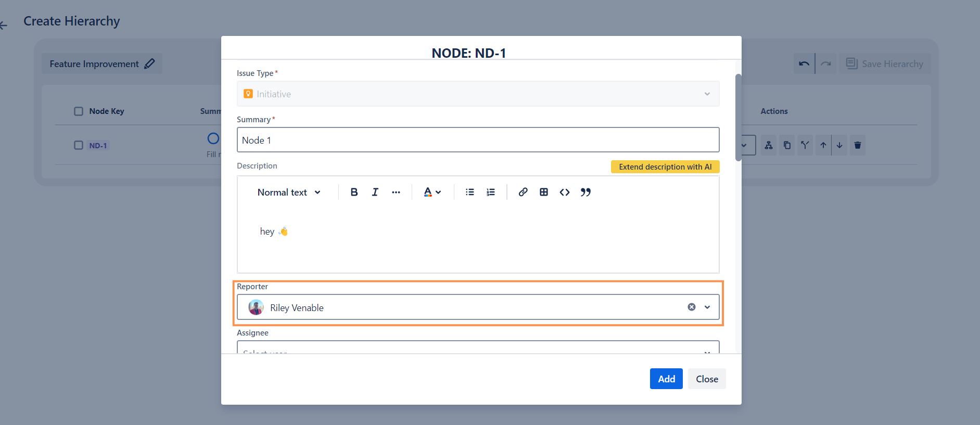Clear the Riley Venable reporter selection
This screenshot has width=980, height=425.
[x=692, y=307]
